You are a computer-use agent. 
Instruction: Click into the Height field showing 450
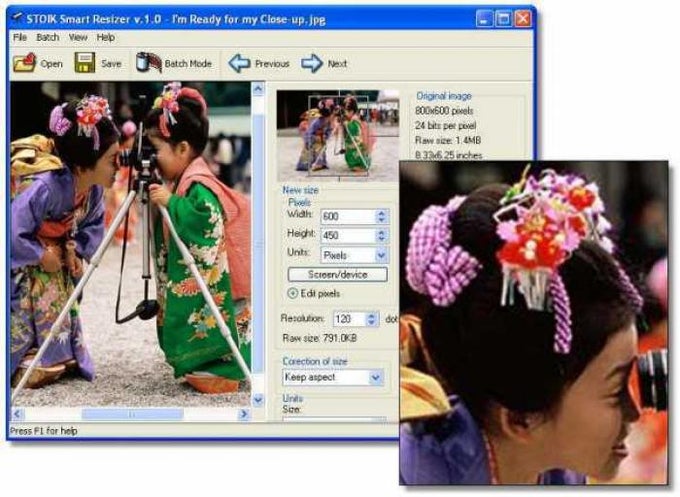click(x=348, y=235)
